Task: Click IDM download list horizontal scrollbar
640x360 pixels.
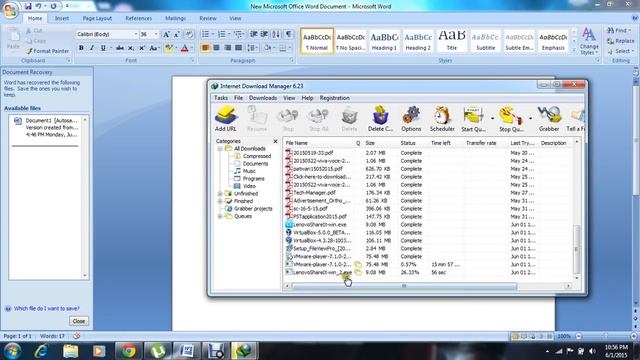Action: pyautogui.click(x=404, y=286)
